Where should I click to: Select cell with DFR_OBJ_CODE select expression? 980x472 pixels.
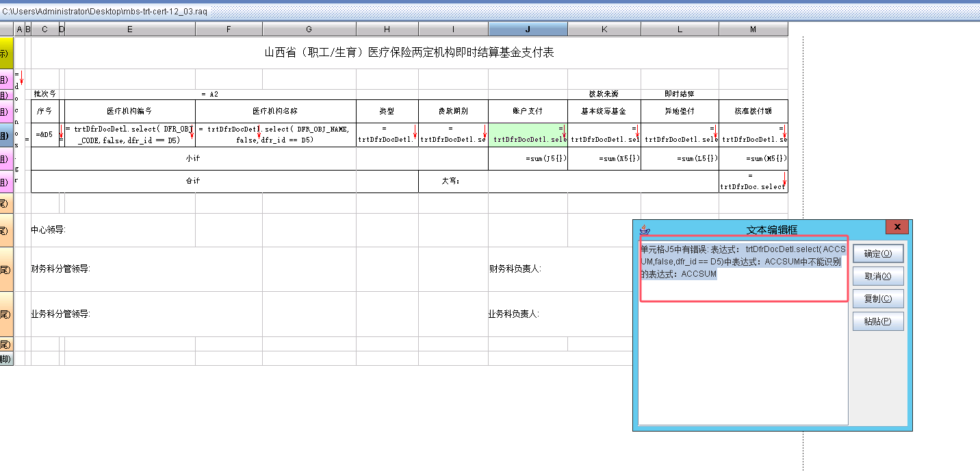tap(130, 134)
